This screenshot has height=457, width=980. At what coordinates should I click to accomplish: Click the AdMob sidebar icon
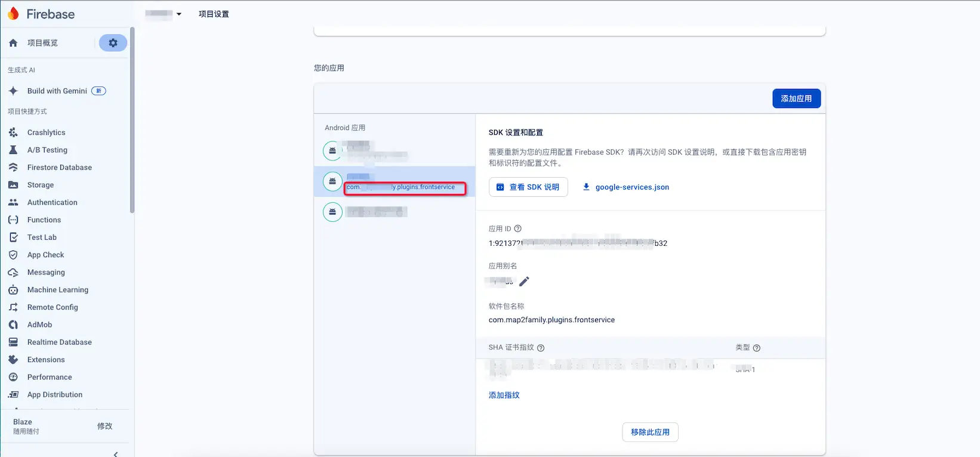[x=13, y=325]
